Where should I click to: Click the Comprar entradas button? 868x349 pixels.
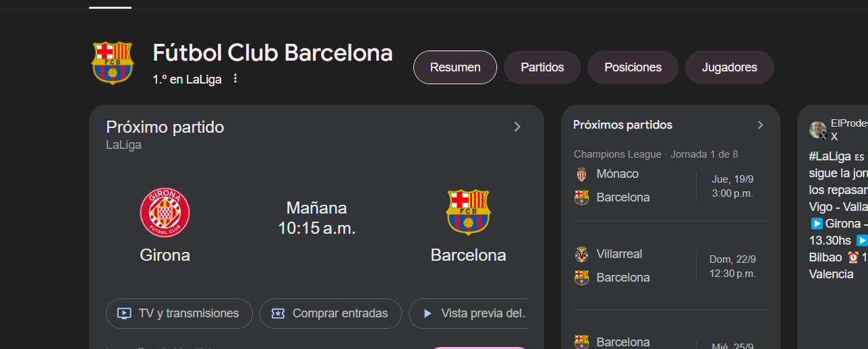click(330, 313)
